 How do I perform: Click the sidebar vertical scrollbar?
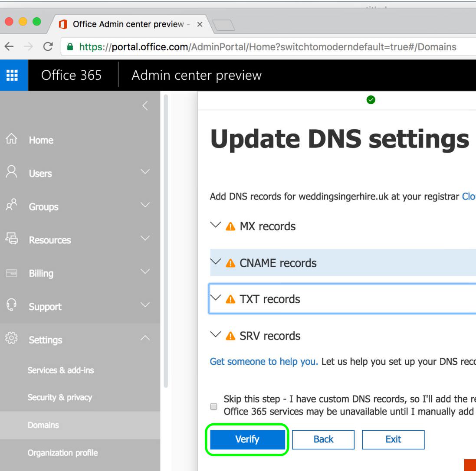(166, 241)
